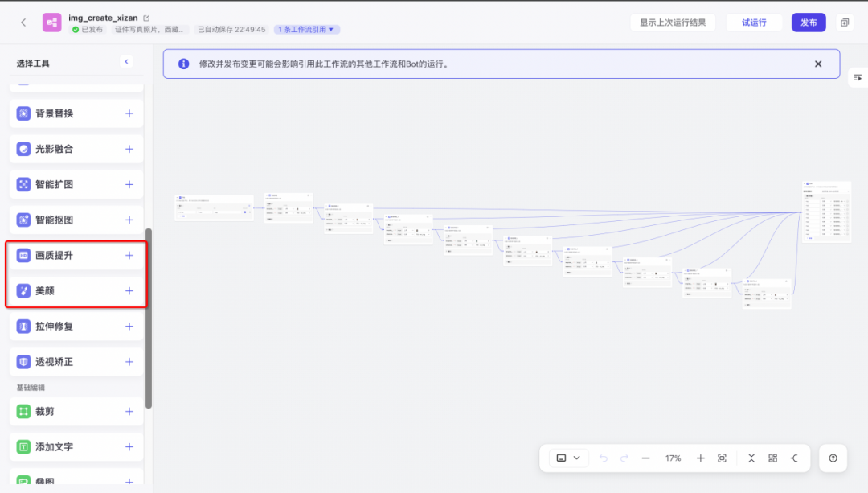The height and width of the screenshot is (493, 868).
Task: Click the info icon in banner
Action: coord(184,64)
